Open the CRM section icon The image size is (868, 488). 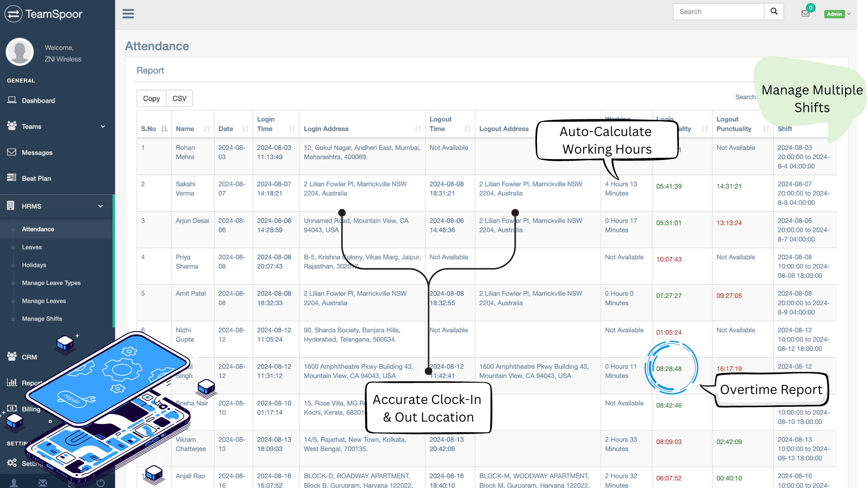[x=11, y=357]
